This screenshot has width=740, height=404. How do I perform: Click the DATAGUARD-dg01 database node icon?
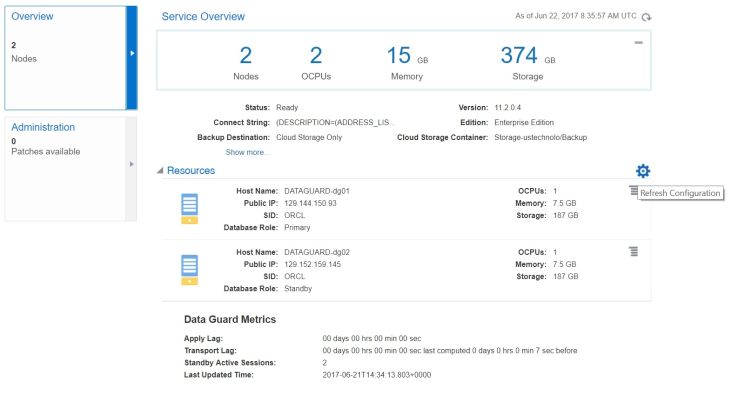(189, 209)
